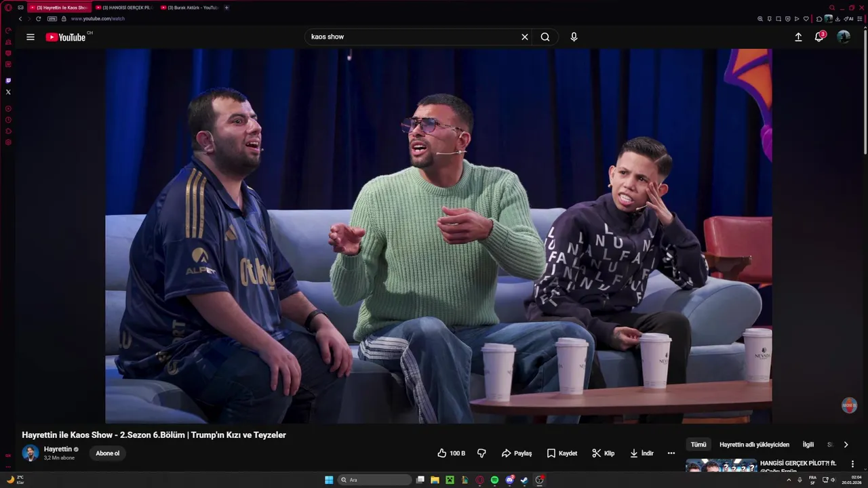Reload the current page
Screen dimensions: 868x488
coord(38,19)
